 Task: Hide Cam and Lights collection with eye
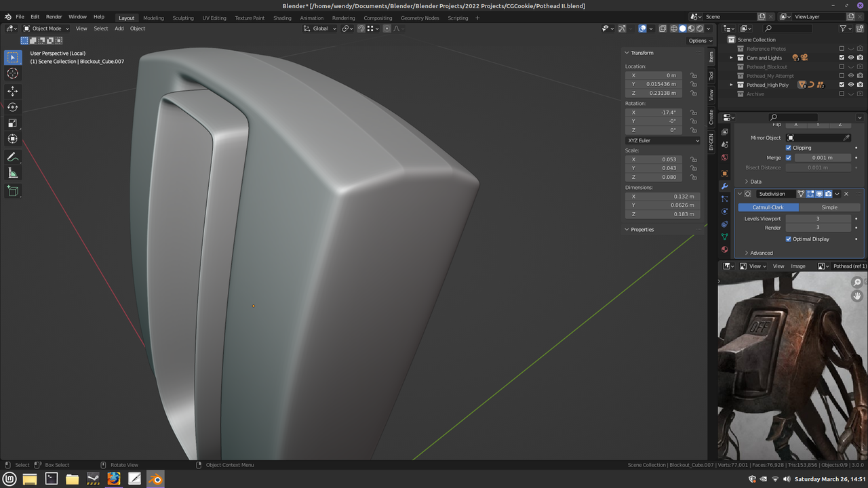pyautogui.click(x=851, y=58)
